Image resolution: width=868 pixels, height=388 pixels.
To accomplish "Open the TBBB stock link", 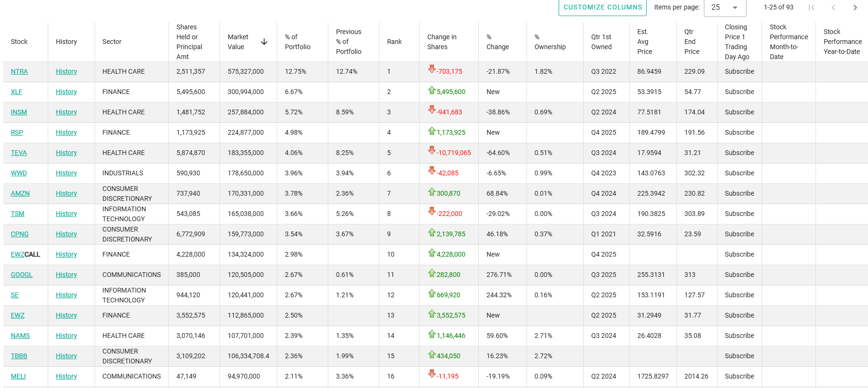I will point(19,356).
